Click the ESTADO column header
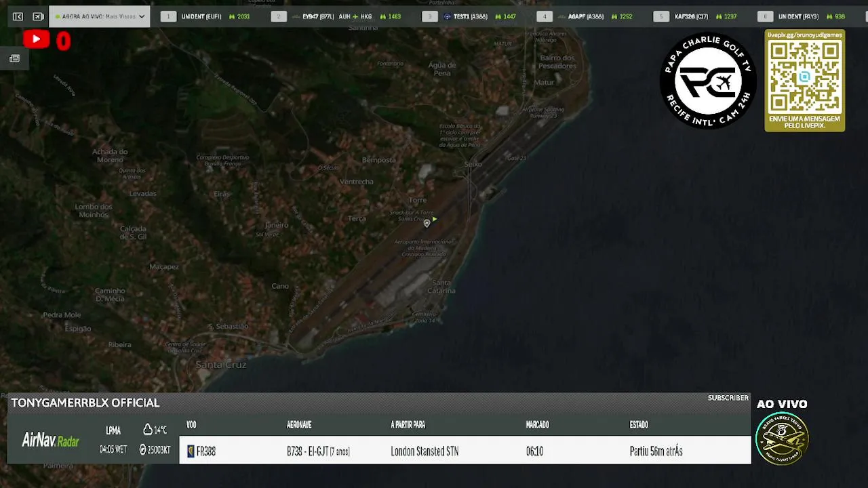868x488 pixels. click(x=639, y=425)
